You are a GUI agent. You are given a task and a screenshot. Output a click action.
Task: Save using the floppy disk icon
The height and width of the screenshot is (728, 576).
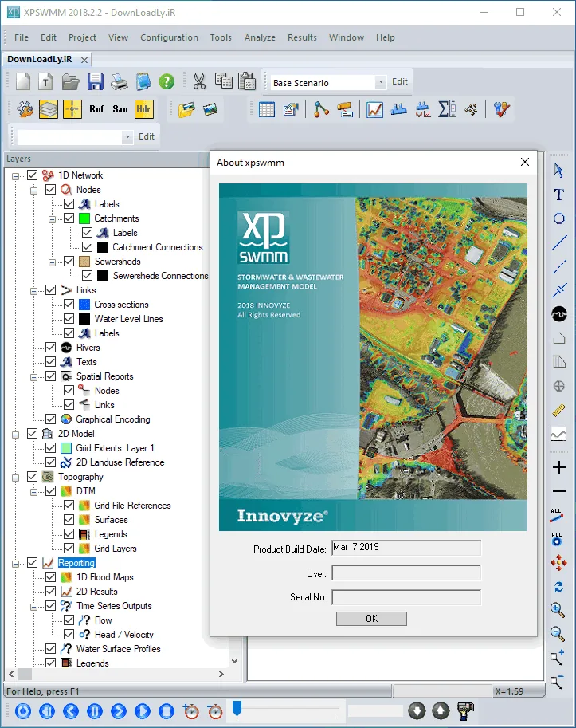click(x=95, y=81)
